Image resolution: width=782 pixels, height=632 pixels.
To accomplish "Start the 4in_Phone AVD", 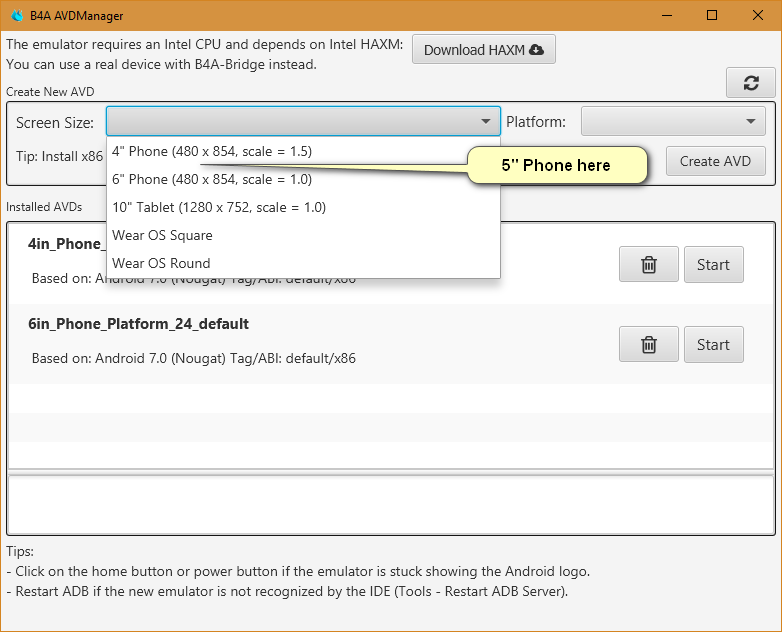I will click(x=713, y=264).
